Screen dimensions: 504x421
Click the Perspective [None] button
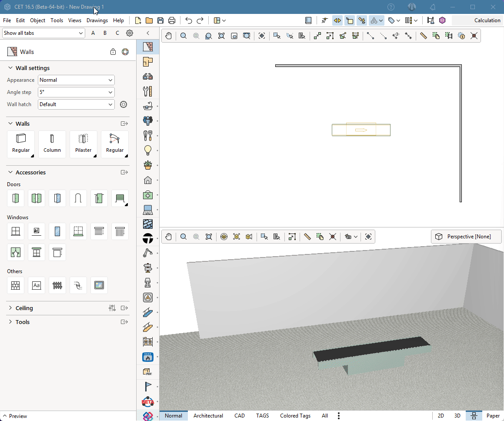pos(466,237)
